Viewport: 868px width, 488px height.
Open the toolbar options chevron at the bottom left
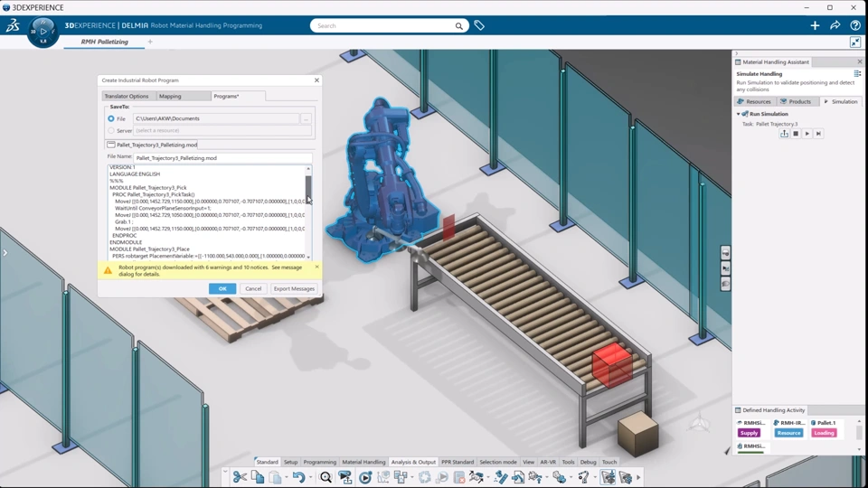(225, 472)
